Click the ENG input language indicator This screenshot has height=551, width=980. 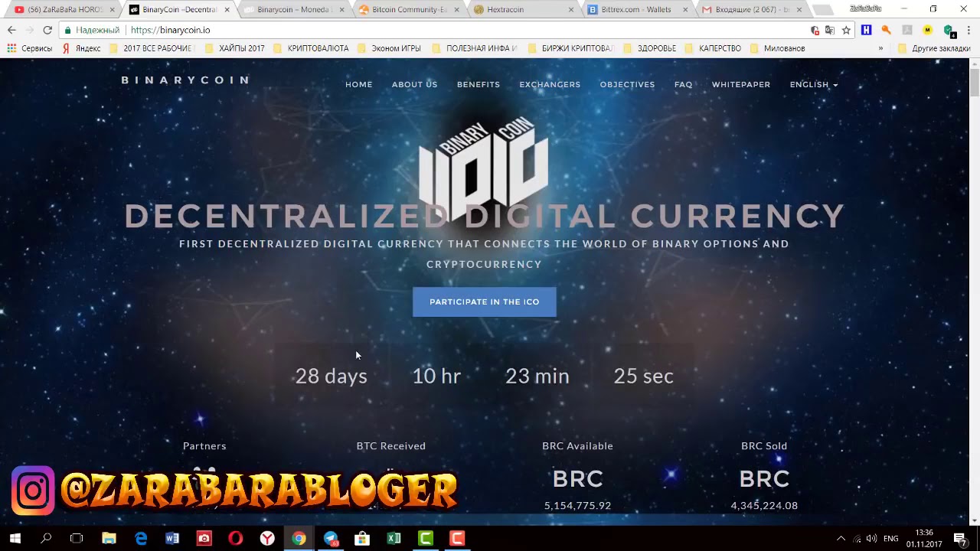click(891, 539)
